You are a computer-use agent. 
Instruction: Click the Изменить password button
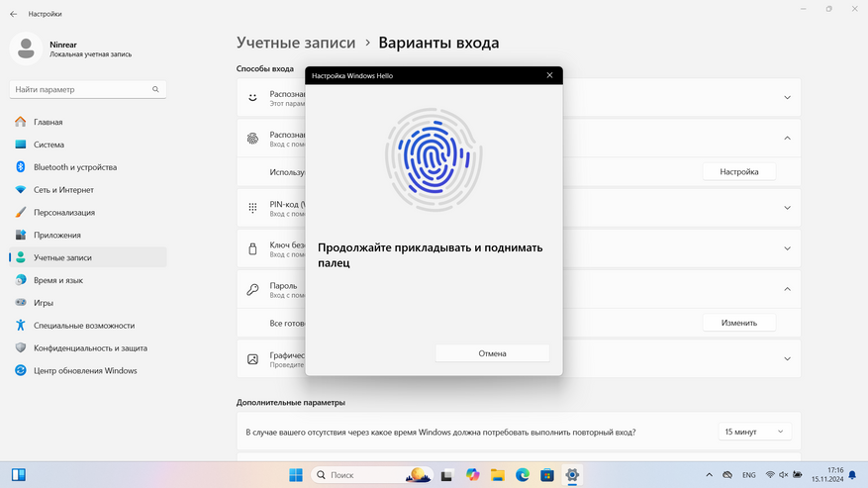pyautogui.click(x=739, y=323)
